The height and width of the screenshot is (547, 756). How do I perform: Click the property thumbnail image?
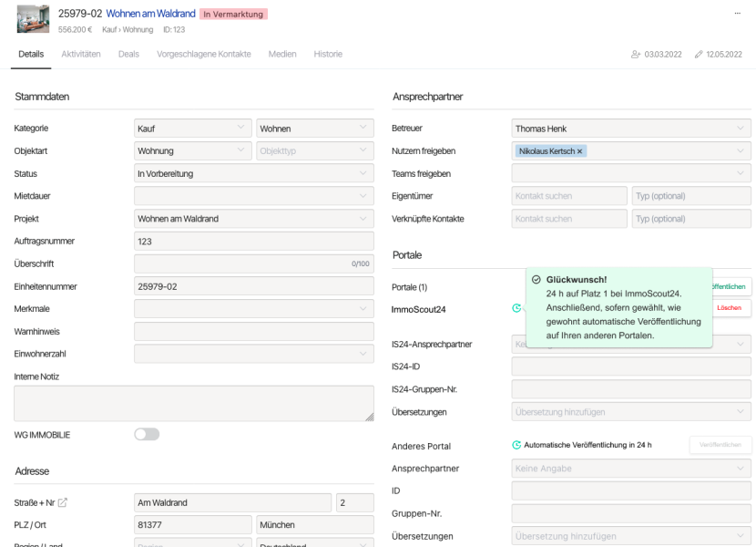click(34, 19)
